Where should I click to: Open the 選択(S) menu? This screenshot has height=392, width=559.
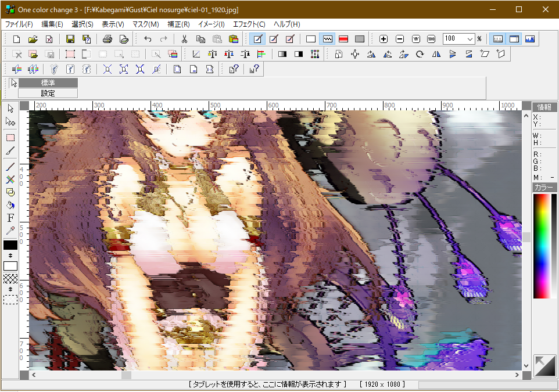pyautogui.click(x=83, y=24)
